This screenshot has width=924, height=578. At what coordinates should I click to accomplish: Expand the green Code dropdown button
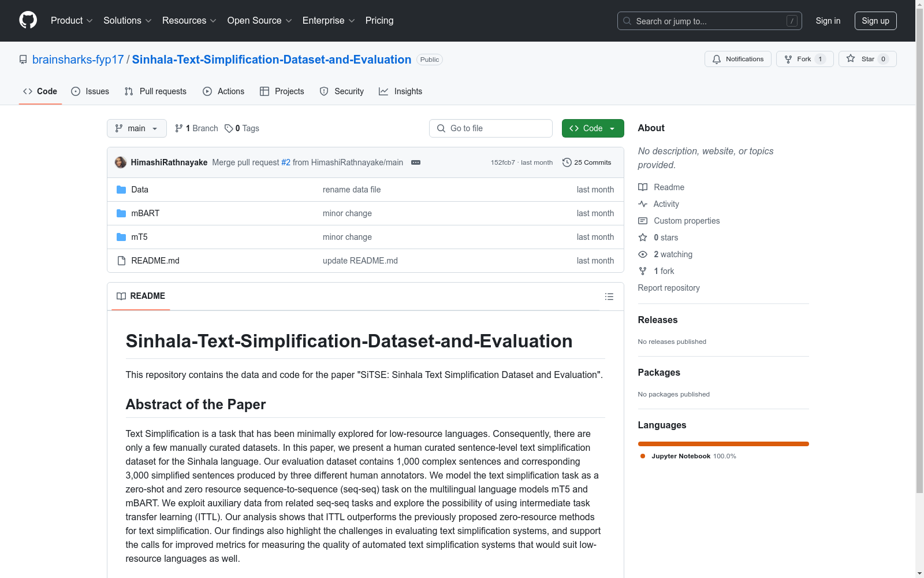[593, 128]
